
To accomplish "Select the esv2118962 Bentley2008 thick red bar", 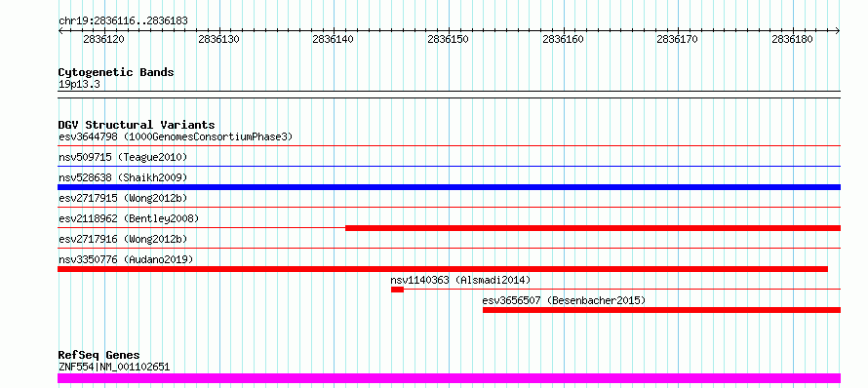I will [x=593, y=228].
